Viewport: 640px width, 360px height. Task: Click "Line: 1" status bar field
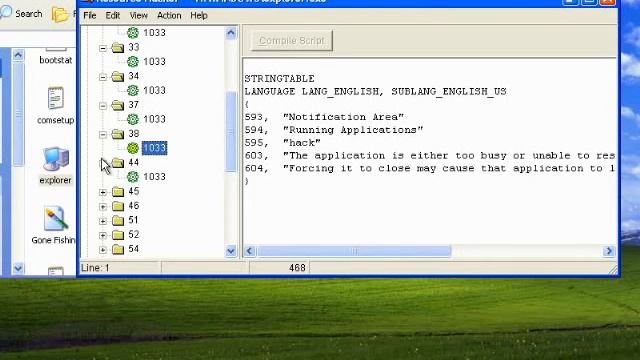pos(120,268)
